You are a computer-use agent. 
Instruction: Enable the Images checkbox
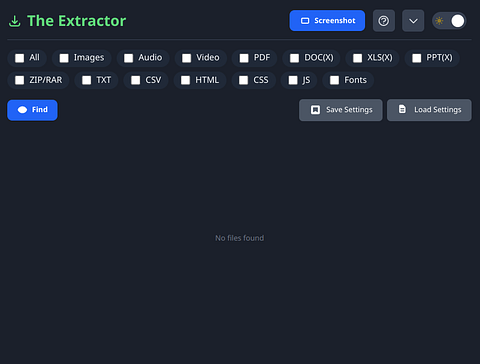click(x=64, y=58)
